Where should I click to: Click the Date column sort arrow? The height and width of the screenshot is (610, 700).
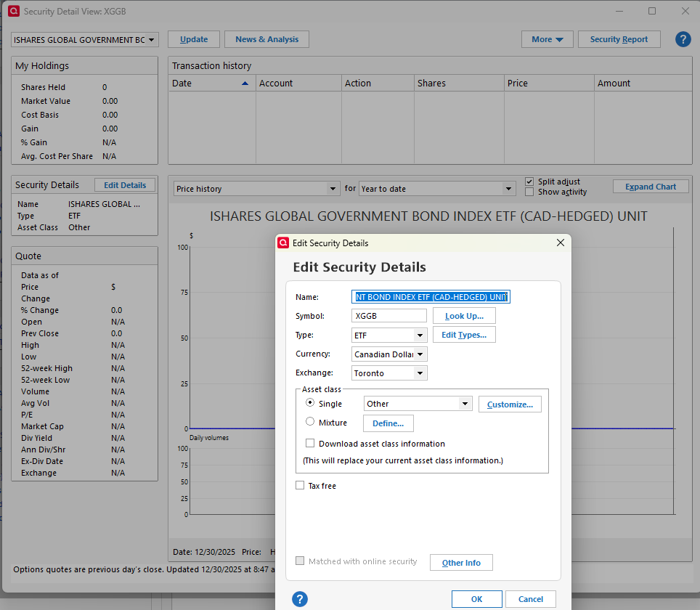click(245, 84)
